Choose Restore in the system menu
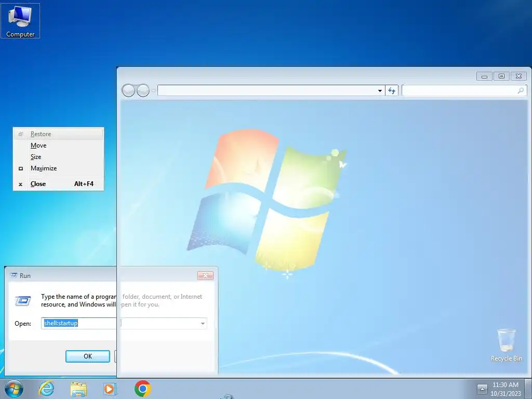532x399 pixels. click(x=58, y=134)
